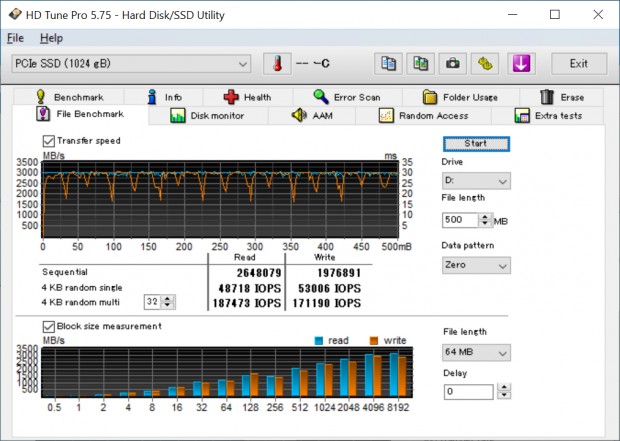620x441 pixels.
Task: Open the Drive D: dropdown
Action: (x=476, y=182)
